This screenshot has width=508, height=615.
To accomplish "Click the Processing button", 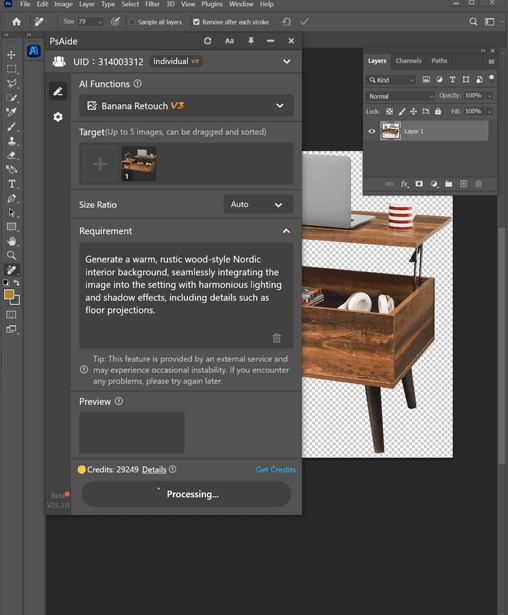I will tap(186, 494).
